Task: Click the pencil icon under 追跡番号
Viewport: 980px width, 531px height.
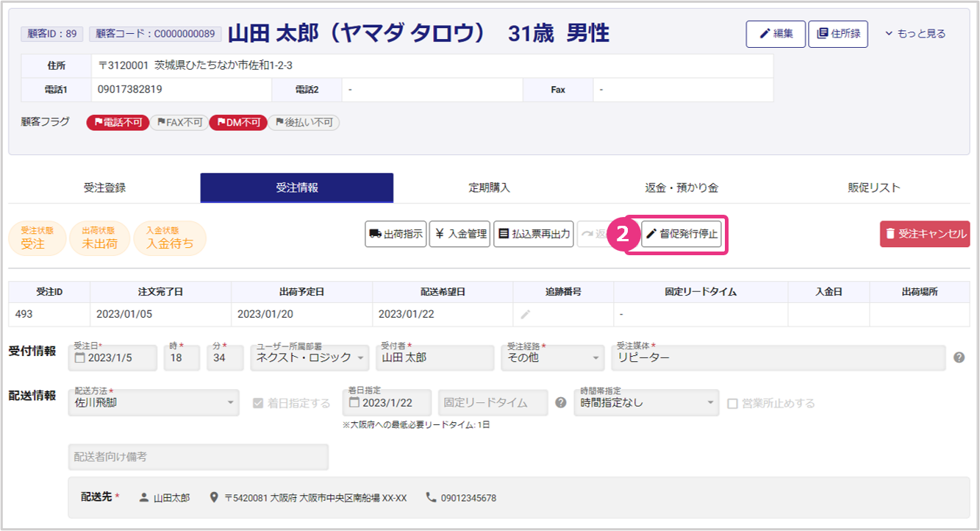Action: [525, 314]
